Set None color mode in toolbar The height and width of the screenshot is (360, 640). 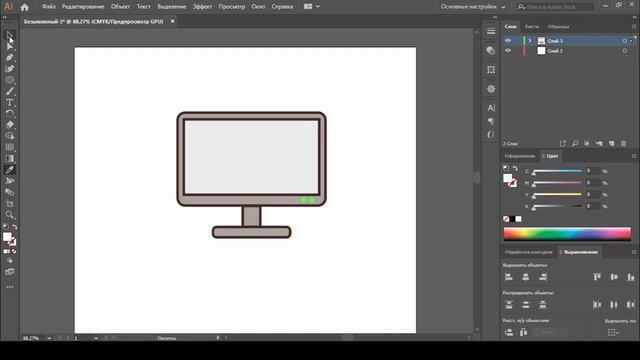pos(14,251)
